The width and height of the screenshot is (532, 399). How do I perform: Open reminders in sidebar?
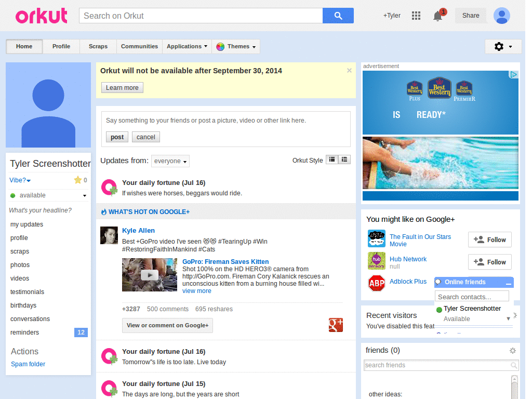24,332
